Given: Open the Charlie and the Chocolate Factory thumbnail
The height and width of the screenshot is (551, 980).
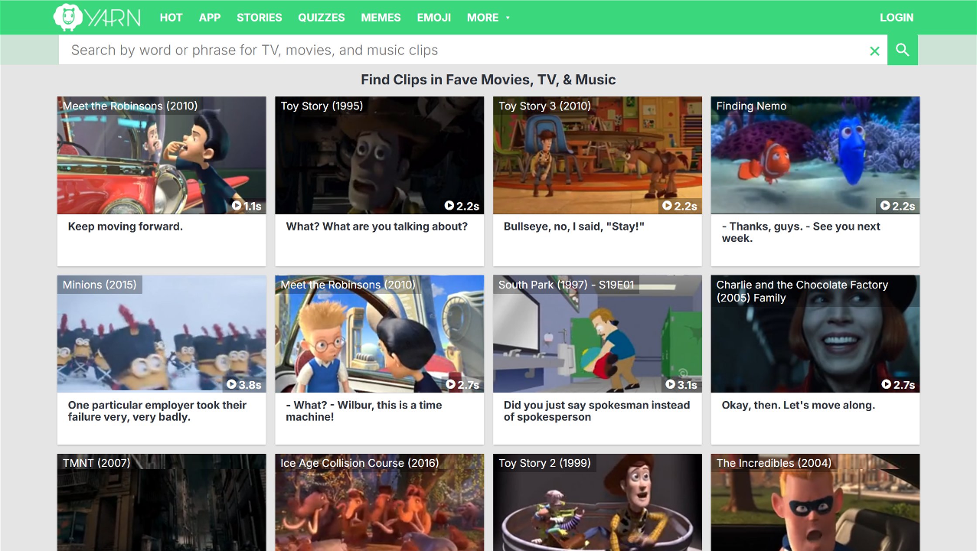Looking at the screenshot, I should 815,334.
